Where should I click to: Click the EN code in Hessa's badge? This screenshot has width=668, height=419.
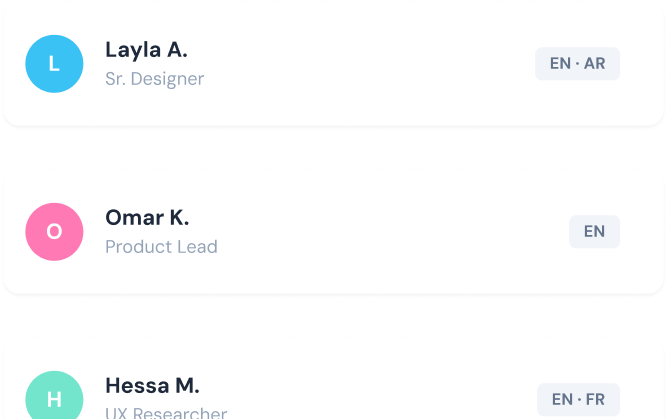point(562,399)
